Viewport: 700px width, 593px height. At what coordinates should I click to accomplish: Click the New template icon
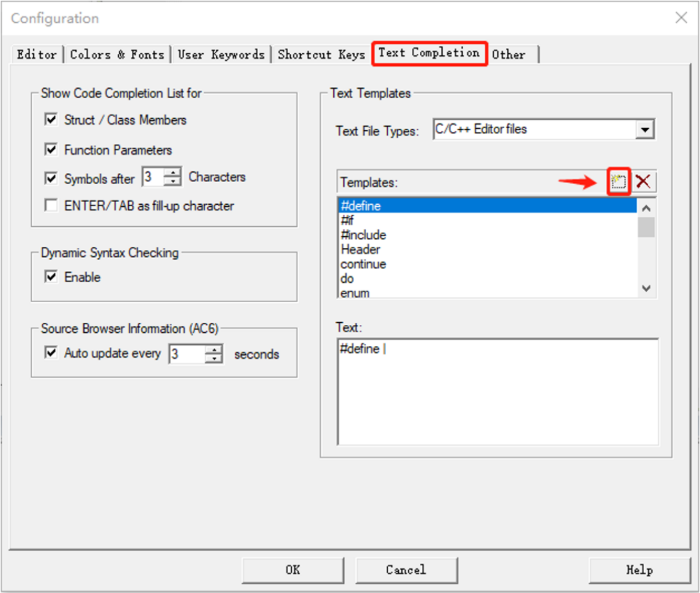pyautogui.click(x=619, y=181)
